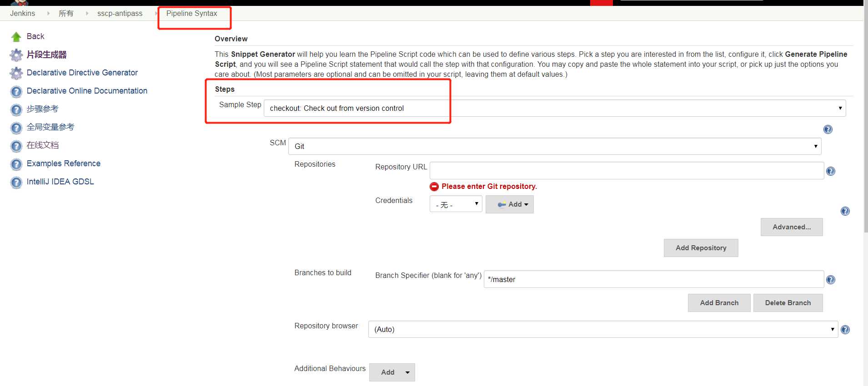Open help for the Sample Step section
The width and height of the screenshot is (868, 386).
828,129
